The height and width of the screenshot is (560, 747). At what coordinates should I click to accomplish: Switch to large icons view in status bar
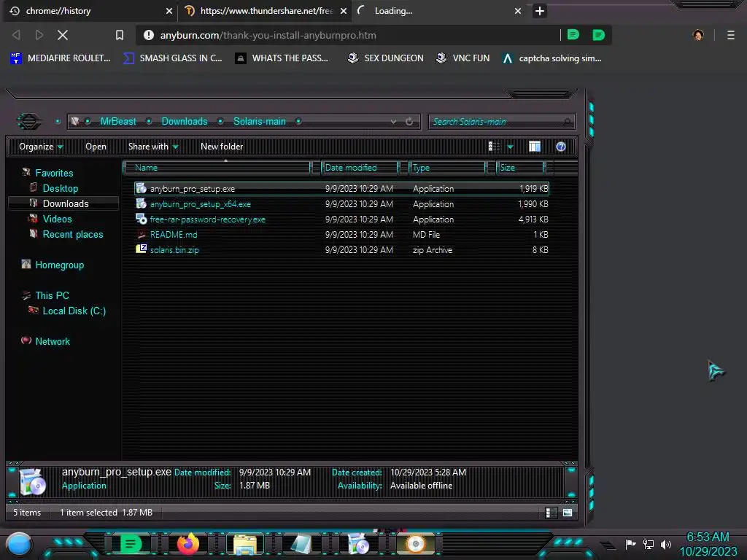coord(568,513)
